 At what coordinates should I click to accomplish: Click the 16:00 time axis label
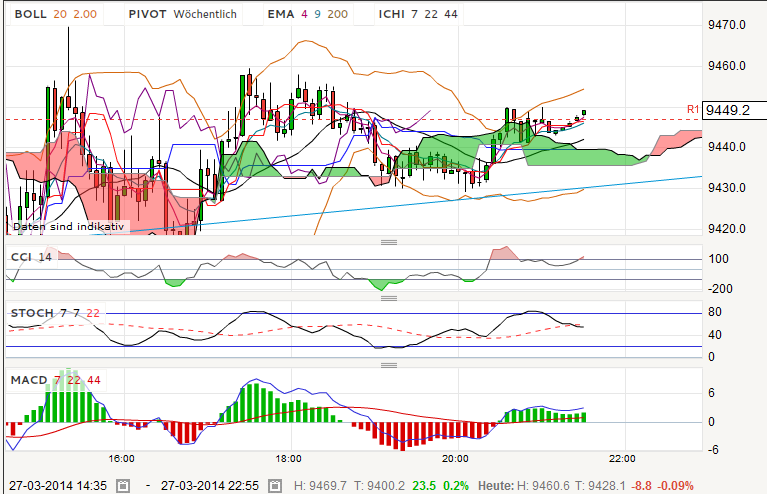pos(121,459)
